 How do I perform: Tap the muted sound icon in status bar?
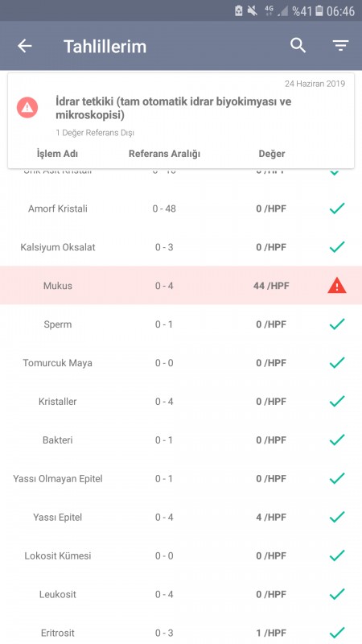pyautogui.click(x=253, y=10)
